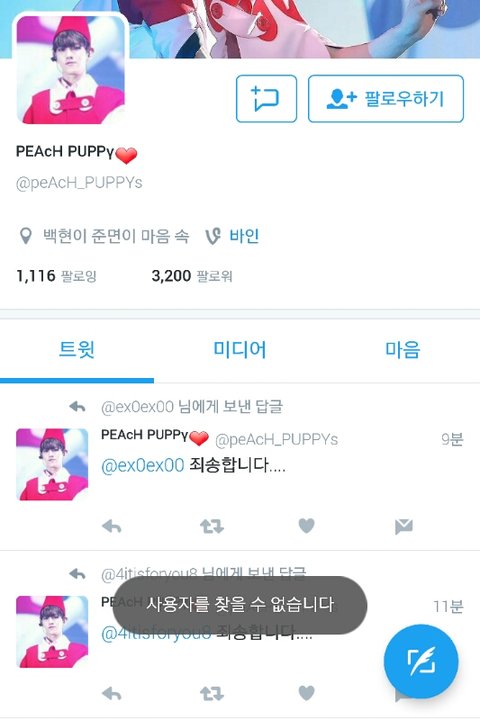Retweet the 11분 tweet
Screen dimensions: 480x720
[x=212, y=693]
